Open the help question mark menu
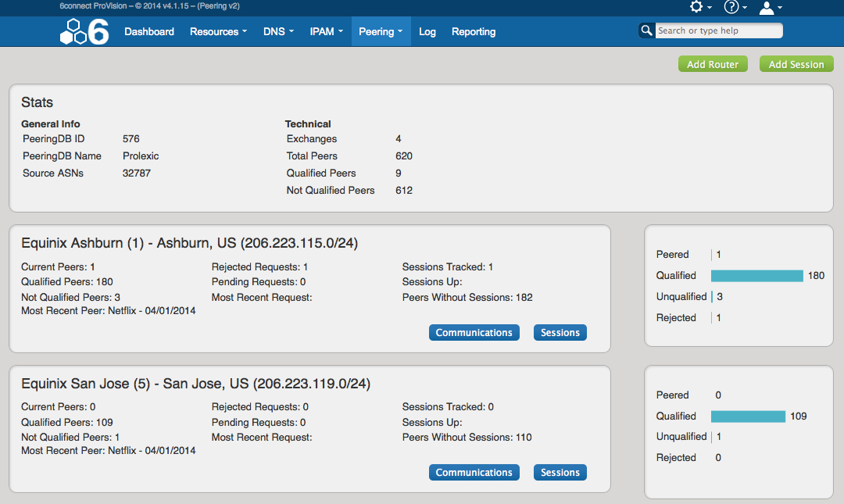This screenshot has width=844, height=504. pos(735,6)
